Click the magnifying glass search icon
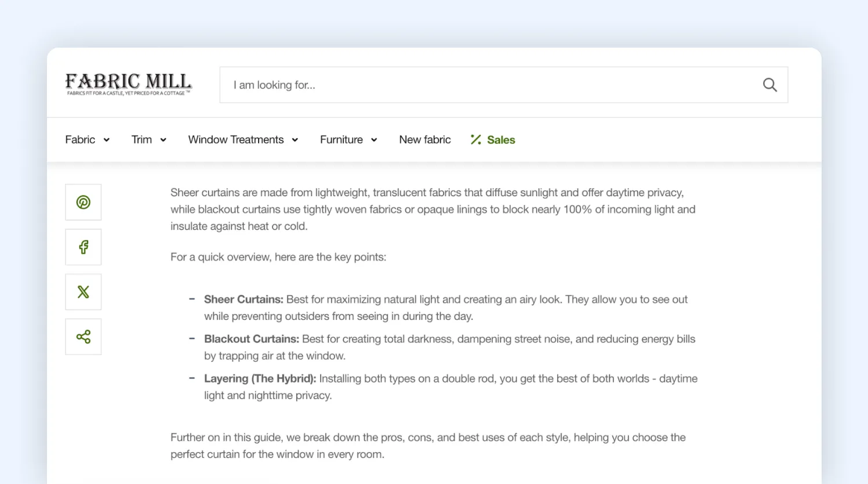This screenshot has width=868, height=484. point(769,85)
